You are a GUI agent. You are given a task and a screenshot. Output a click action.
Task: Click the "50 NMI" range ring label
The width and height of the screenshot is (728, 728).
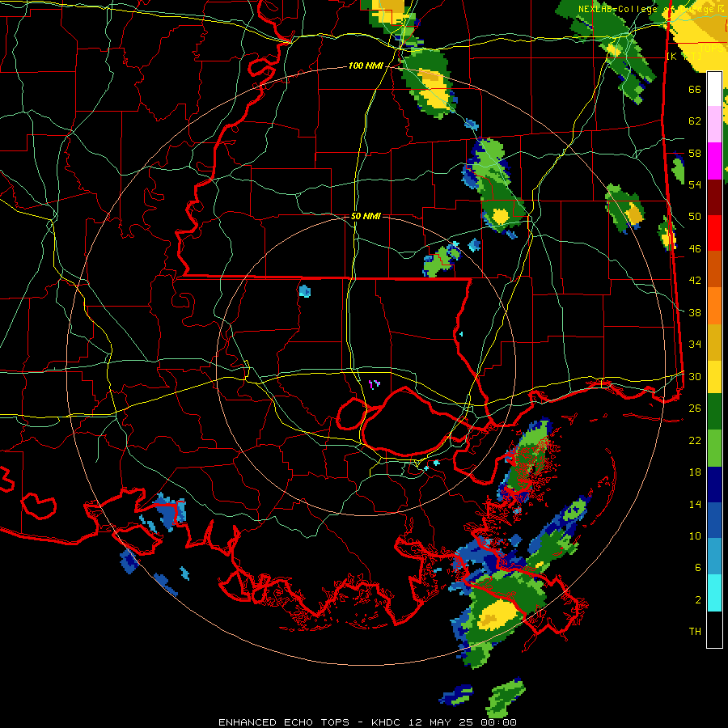point(366,216)
